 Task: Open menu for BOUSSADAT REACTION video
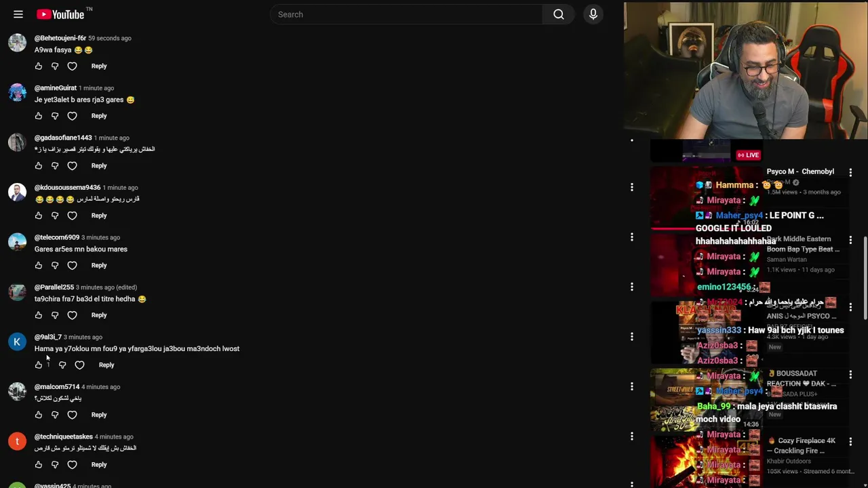click(x=850, y=375)
